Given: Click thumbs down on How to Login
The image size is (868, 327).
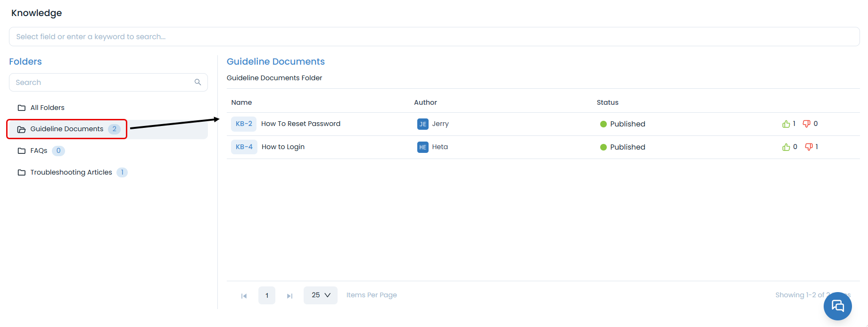Looking at the screenshot, I should (809, 147).
